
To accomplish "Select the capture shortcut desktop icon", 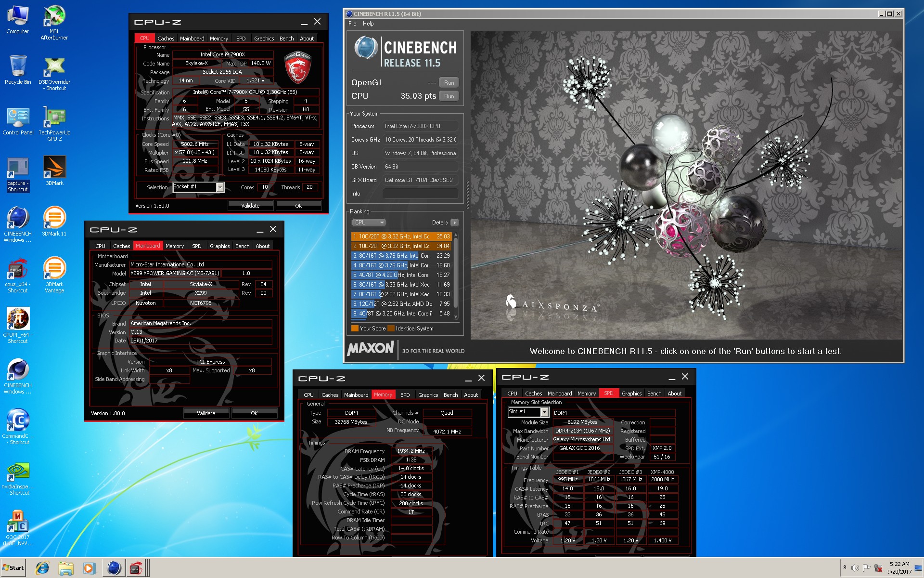I will pos(18,175).
